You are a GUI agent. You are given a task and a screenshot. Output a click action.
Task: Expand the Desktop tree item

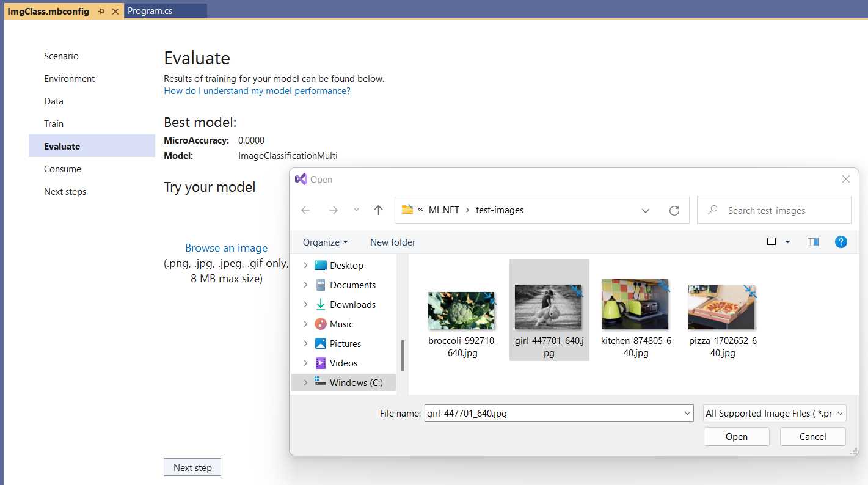pos(305,265)
